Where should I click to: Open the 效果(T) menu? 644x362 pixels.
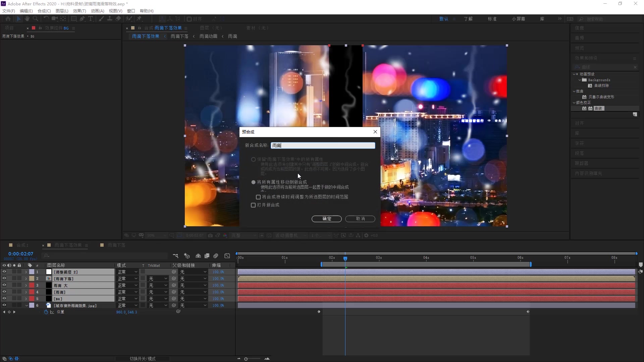click(79, 11)
